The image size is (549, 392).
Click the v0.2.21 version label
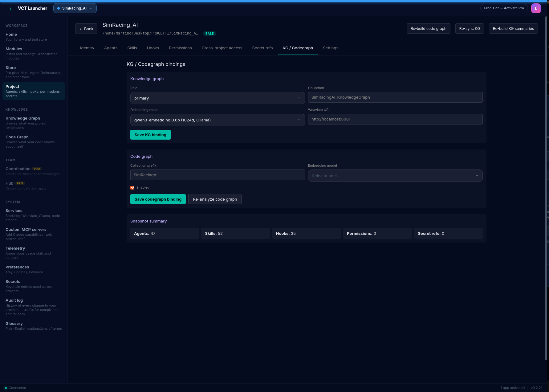[536, 388]
